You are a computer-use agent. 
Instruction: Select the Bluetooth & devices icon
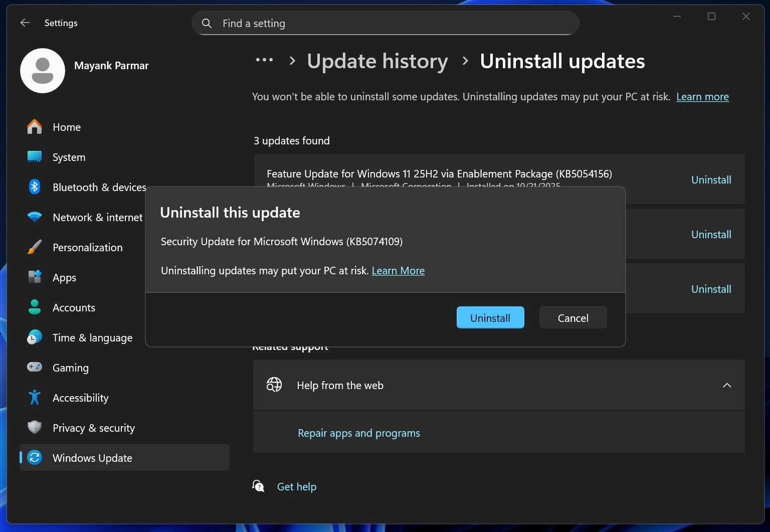34,187
